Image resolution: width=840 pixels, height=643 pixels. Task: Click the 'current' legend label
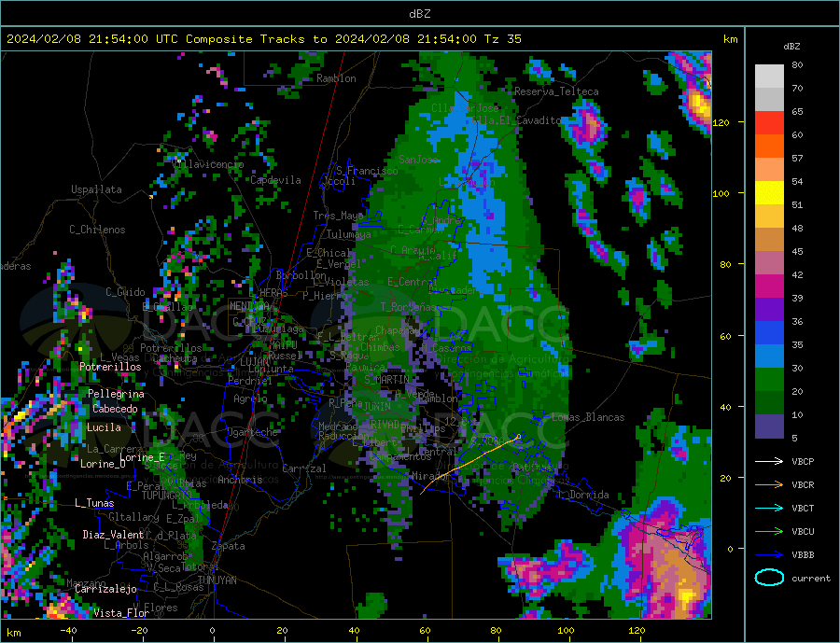pos(811,579)
